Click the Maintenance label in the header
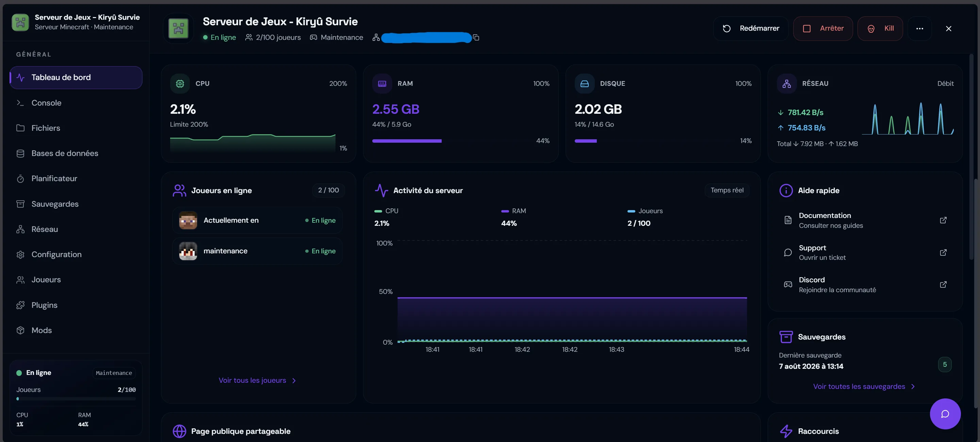This screenshot has width=980, height=442. [x=342, y=37]
